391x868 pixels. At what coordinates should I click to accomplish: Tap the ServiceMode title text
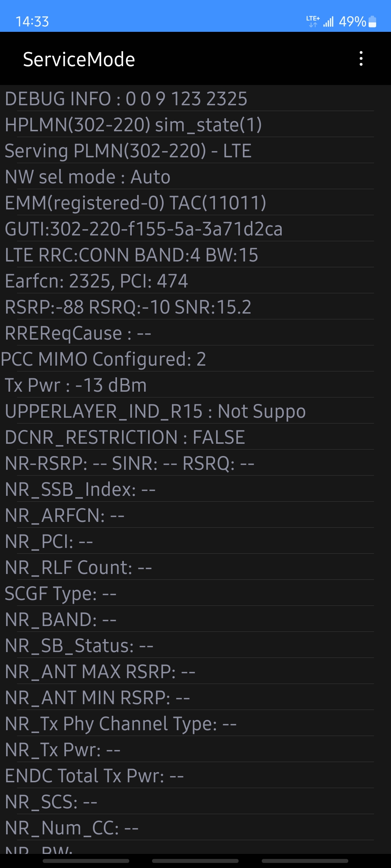point(79,59)
